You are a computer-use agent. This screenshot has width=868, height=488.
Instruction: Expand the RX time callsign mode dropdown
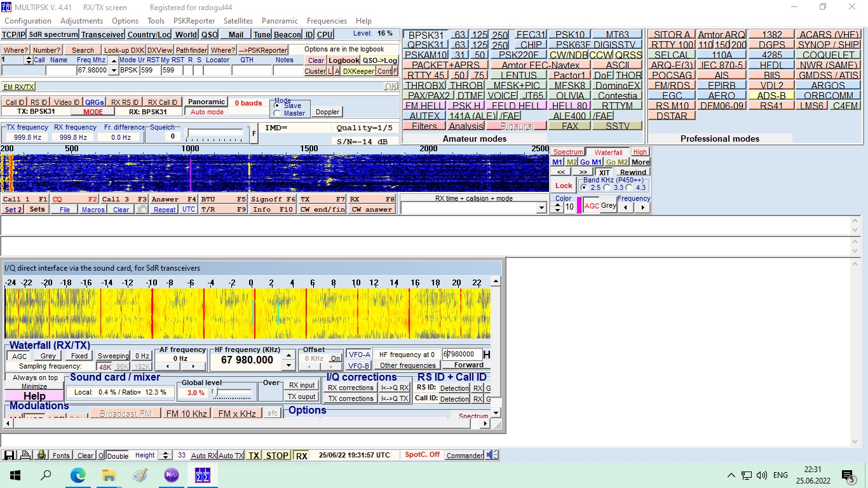[541, 208]
